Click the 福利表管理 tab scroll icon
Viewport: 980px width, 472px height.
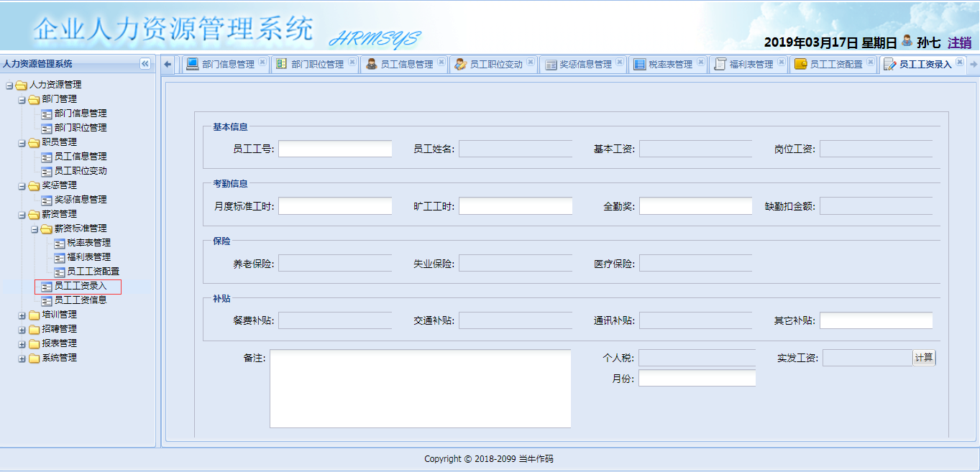[720, 64]
